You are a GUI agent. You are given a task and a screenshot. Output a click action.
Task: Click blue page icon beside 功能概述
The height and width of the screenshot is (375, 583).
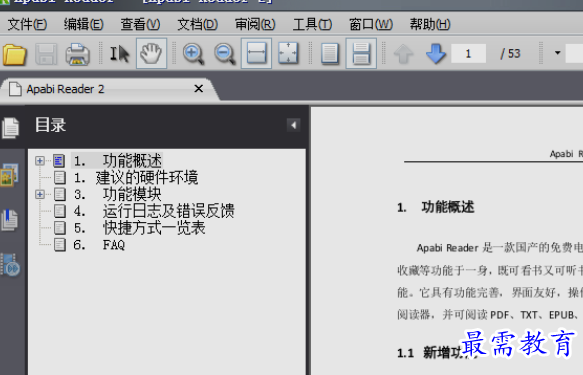tap(59, 161)
